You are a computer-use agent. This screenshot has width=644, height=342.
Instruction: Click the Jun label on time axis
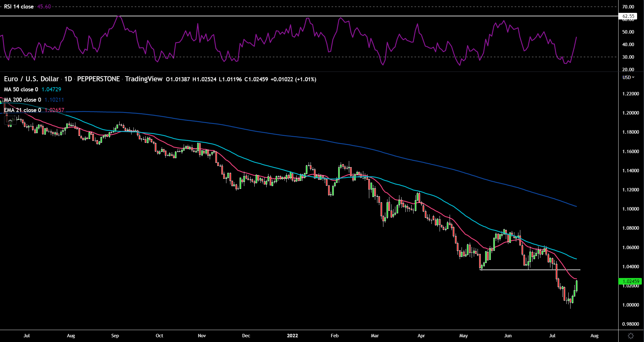(x=508, y=336)
